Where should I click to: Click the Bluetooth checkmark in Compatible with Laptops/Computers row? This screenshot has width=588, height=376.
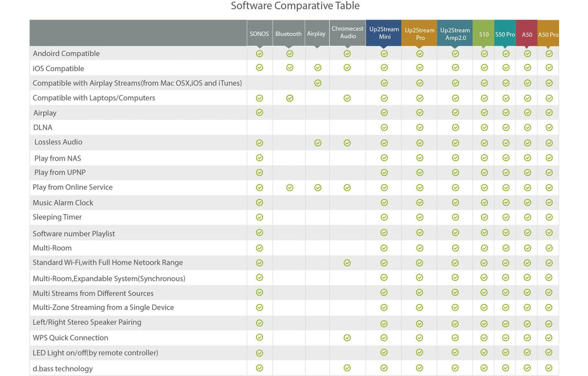pyautogui.click(x=289, y=98)
